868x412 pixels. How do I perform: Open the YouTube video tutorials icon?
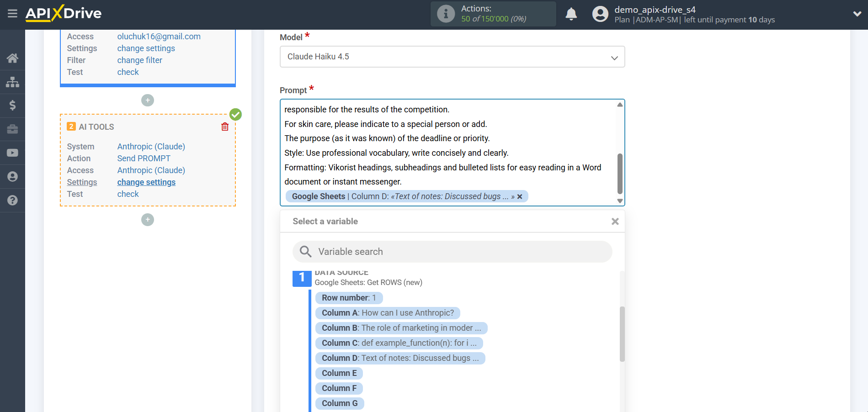[x=12, y=153]
